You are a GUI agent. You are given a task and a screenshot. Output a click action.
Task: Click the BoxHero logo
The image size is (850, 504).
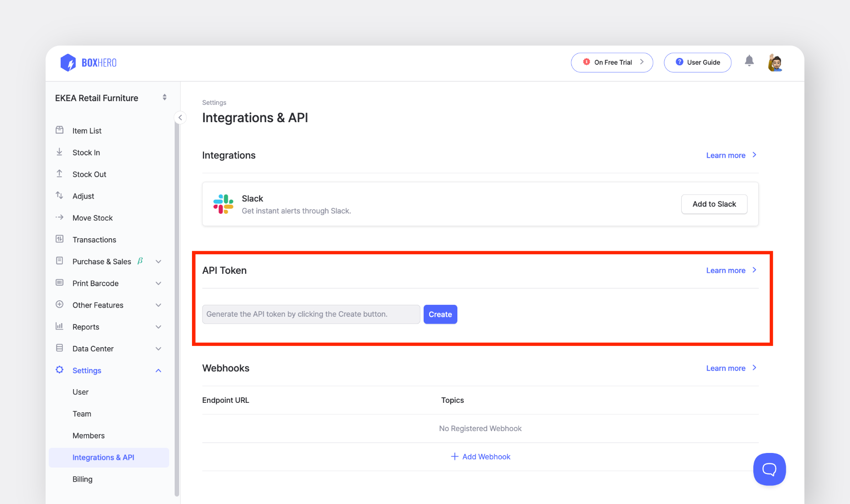tap(88, 62)
